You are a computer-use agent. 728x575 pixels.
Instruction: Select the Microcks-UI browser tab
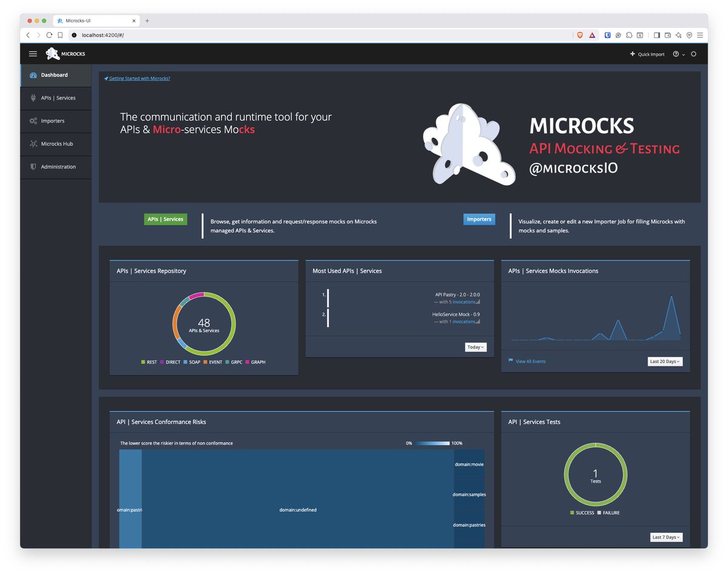click(x=97, y=21)
